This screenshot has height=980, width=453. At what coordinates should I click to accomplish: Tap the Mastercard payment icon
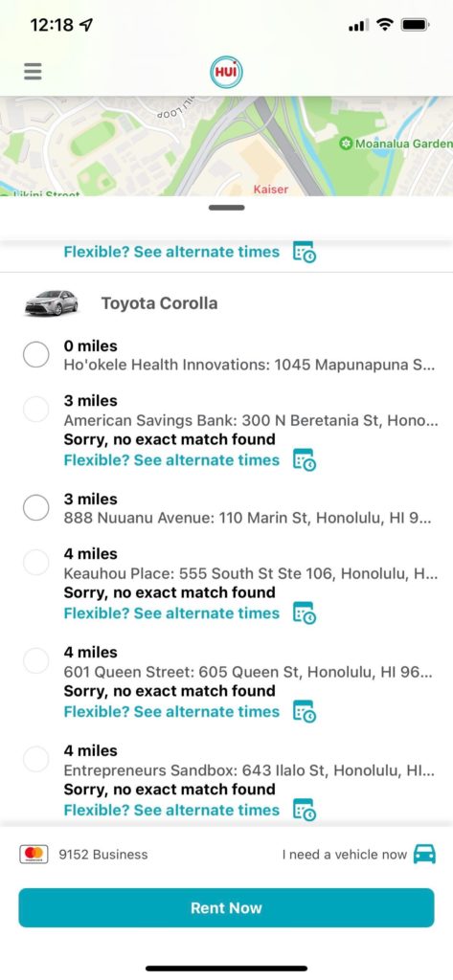pos(34,855)
